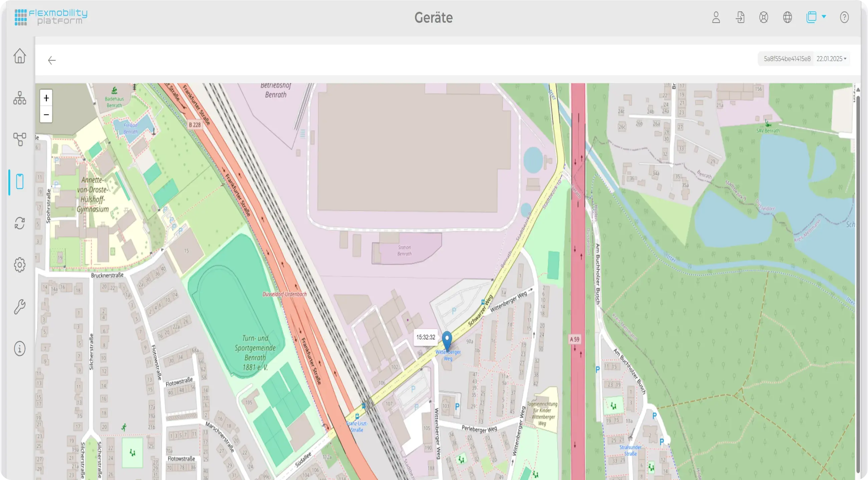The image size is (868, 480).
Task: Zoom out the map with minus button
Action: point(46,114)
